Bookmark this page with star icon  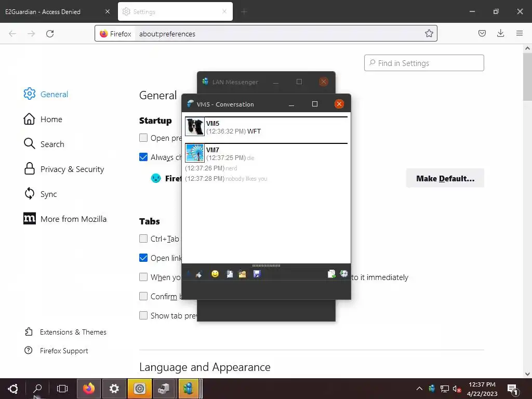(429, 33)
